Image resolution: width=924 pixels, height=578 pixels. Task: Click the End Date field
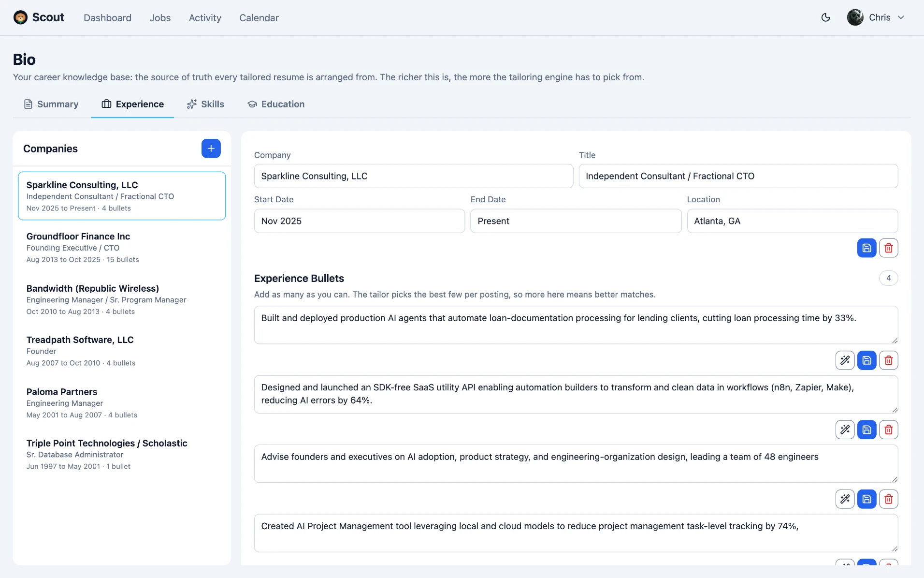click(576, 221)
